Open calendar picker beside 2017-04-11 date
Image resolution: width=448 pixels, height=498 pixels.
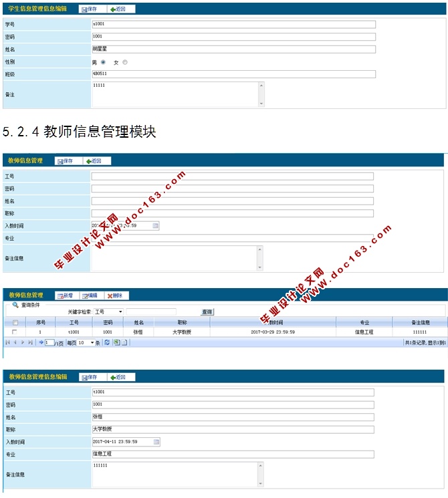coord(156,442)
